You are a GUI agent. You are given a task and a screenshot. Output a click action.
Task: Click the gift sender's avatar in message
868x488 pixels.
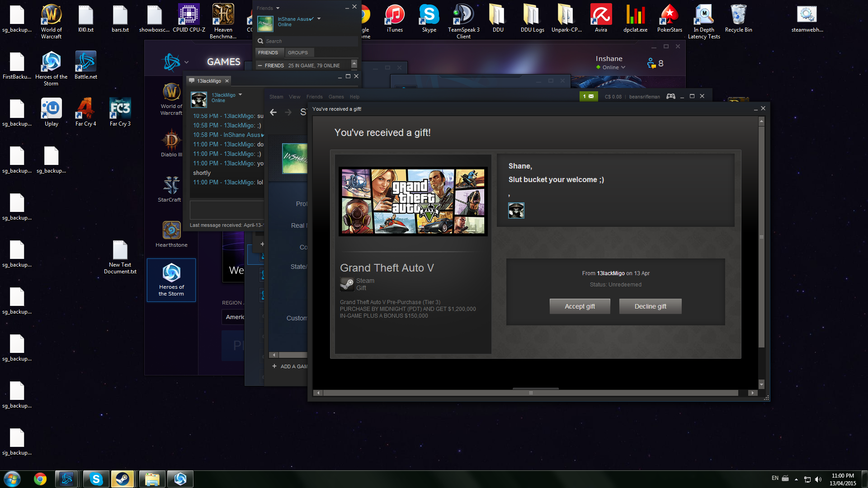tap(516, 210)
